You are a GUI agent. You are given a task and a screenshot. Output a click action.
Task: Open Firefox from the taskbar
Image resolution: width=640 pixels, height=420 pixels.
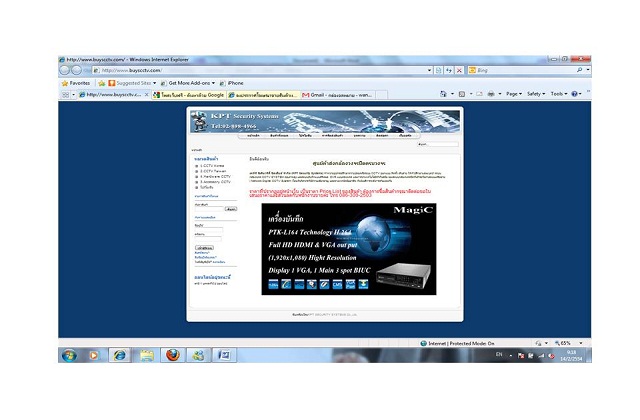tap(173, 356)
